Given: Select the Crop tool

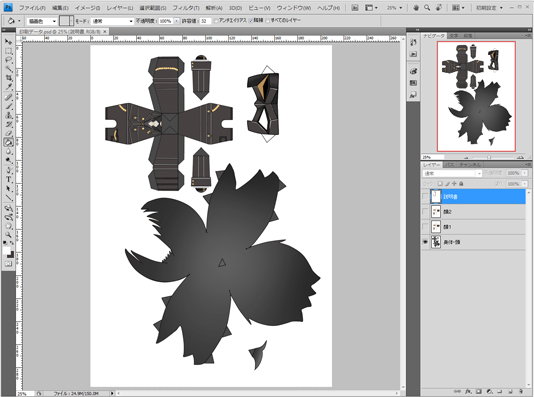Looking at the screenshot, I should pos(9,78).
